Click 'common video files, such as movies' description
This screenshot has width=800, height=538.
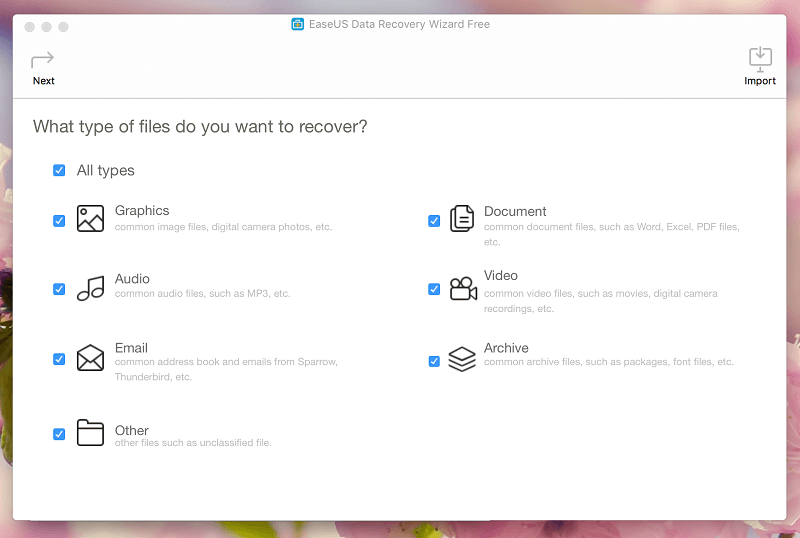pos(601,301)
